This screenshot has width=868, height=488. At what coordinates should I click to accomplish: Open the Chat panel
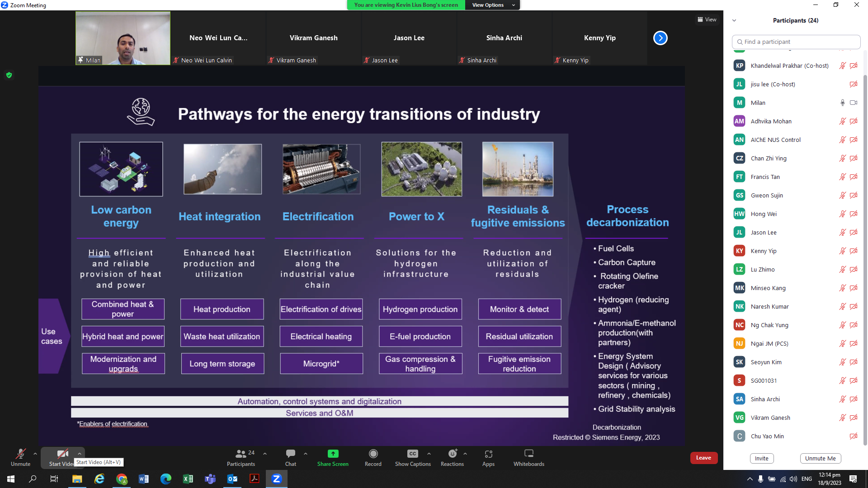291,457
